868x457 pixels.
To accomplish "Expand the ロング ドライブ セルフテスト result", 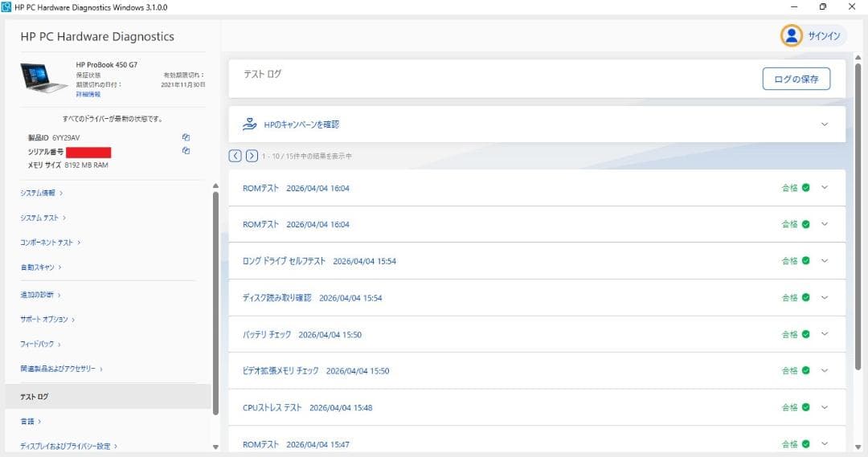I will 824,261.
